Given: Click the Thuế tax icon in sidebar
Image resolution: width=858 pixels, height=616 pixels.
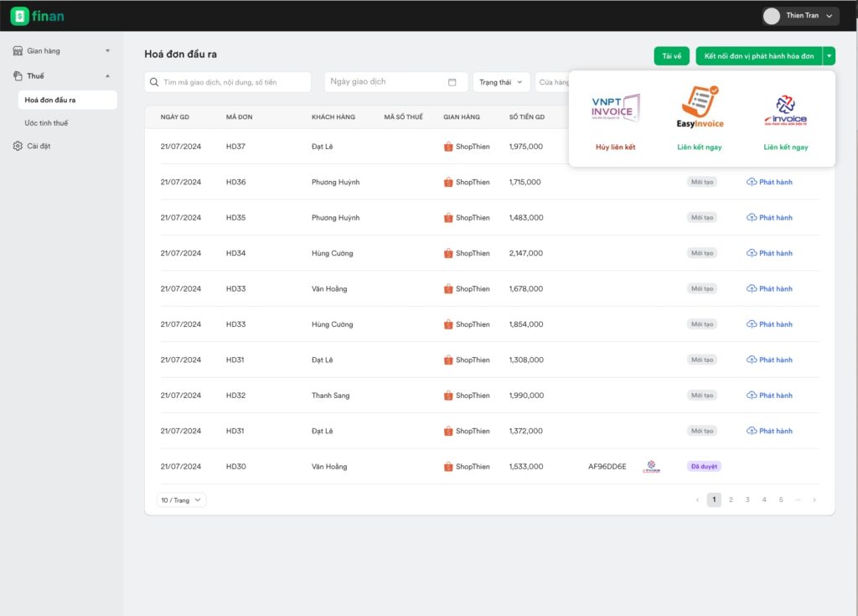Looking at the screenshot, I should click(x=18, y=75).
